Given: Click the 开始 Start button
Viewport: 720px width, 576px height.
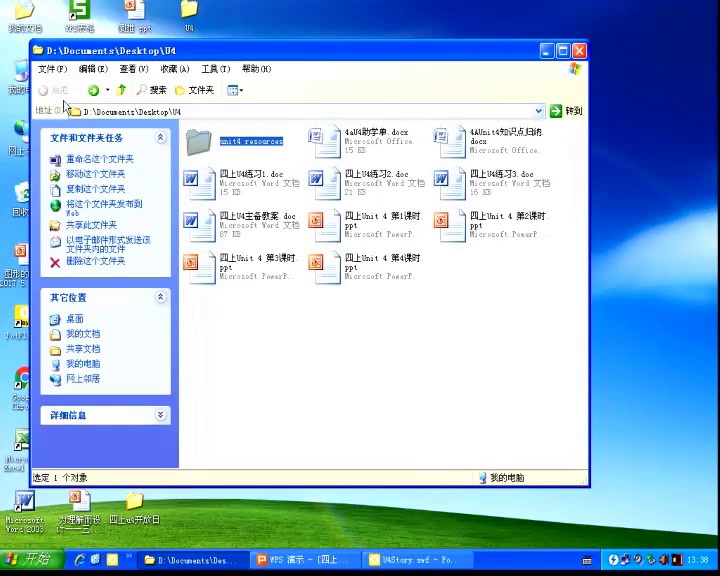Looking at the screenshot, I should pyautogui.click(x=30, y=559).
